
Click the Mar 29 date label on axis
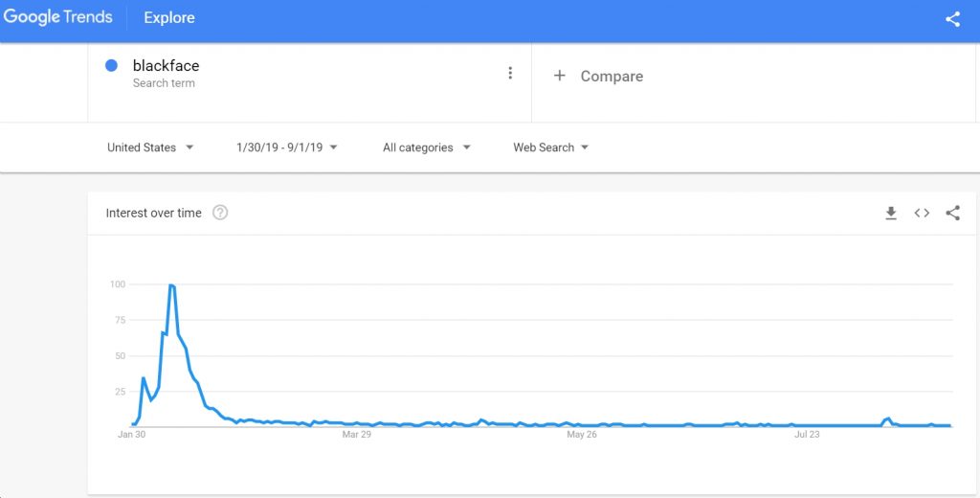[x=356, y=434]
